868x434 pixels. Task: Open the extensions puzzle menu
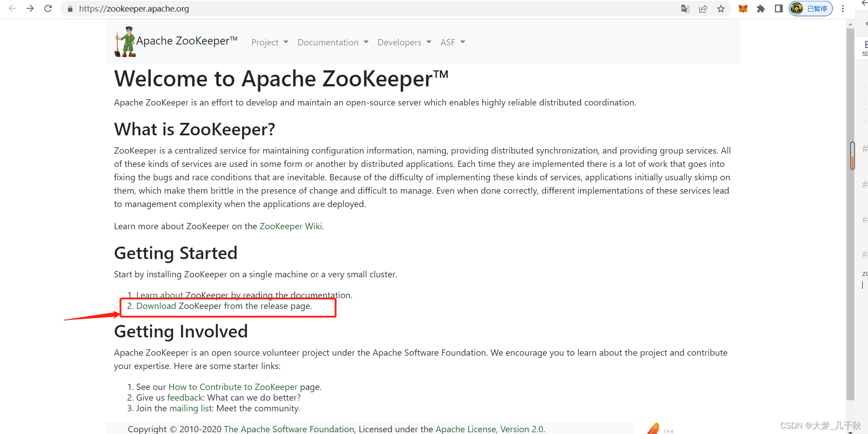point(761,9)
